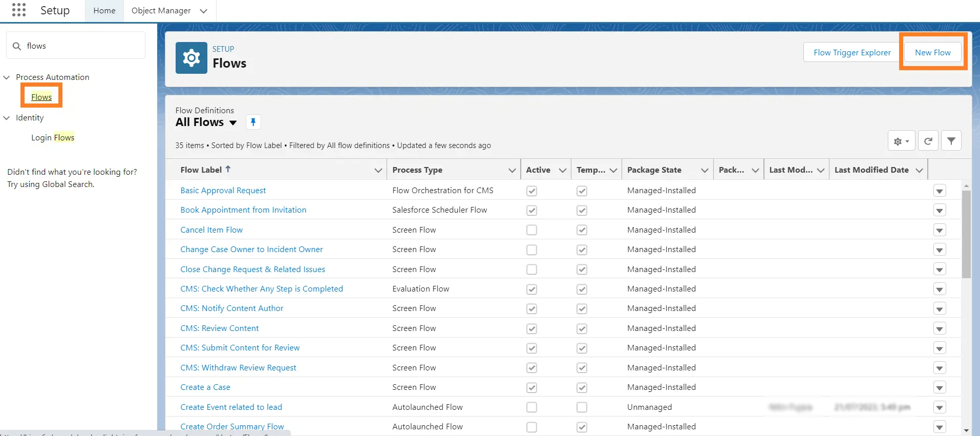Viewport: 980px width, 436px height.
Task: Open Object Manager tab dropdown chevron
Action: coord(203,11)
